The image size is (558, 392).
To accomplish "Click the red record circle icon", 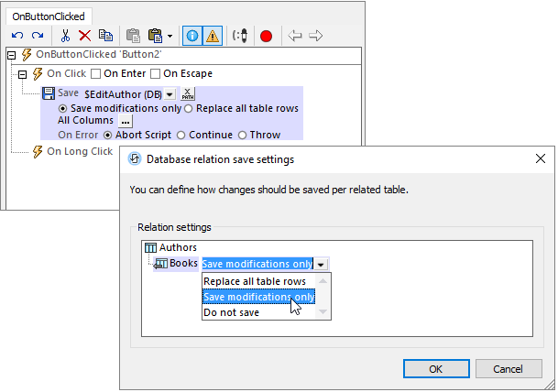I will click(x=266, y=36).
